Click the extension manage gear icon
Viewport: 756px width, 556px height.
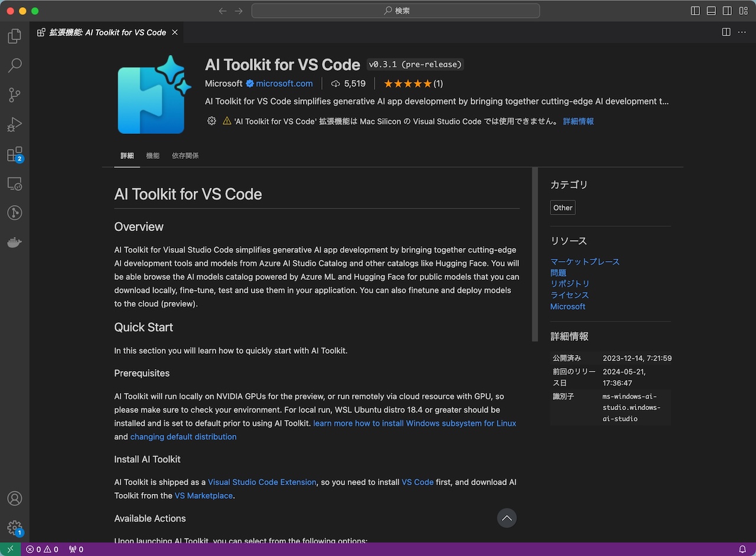[211, 121]
